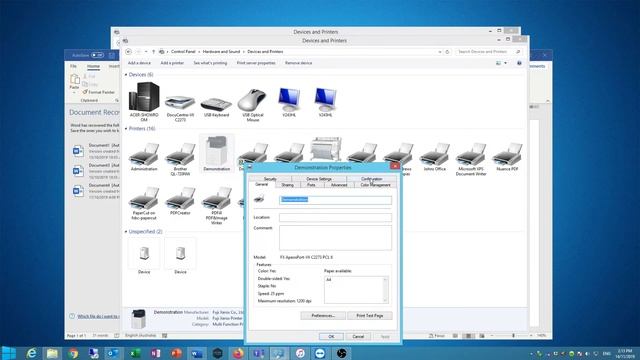Open Firefox from the taskbar
This screenshot has height=360, width=640.
click(x=238, y=353)
